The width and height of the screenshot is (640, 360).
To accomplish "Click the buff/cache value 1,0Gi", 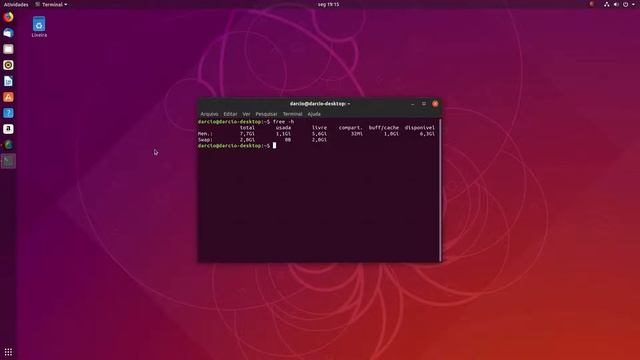I will [x=391, y=134].
